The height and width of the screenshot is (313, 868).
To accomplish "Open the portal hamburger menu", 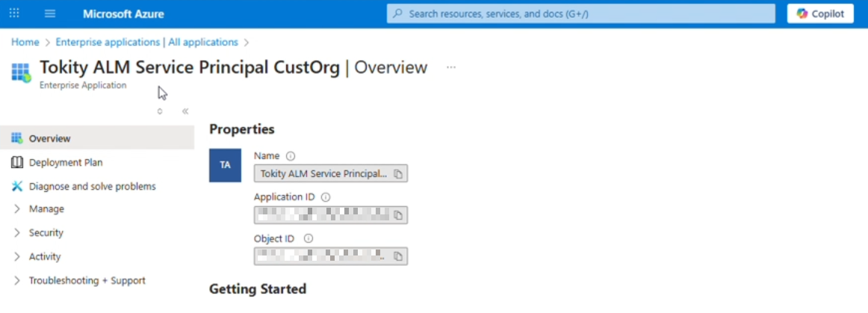I will (50, 13).
